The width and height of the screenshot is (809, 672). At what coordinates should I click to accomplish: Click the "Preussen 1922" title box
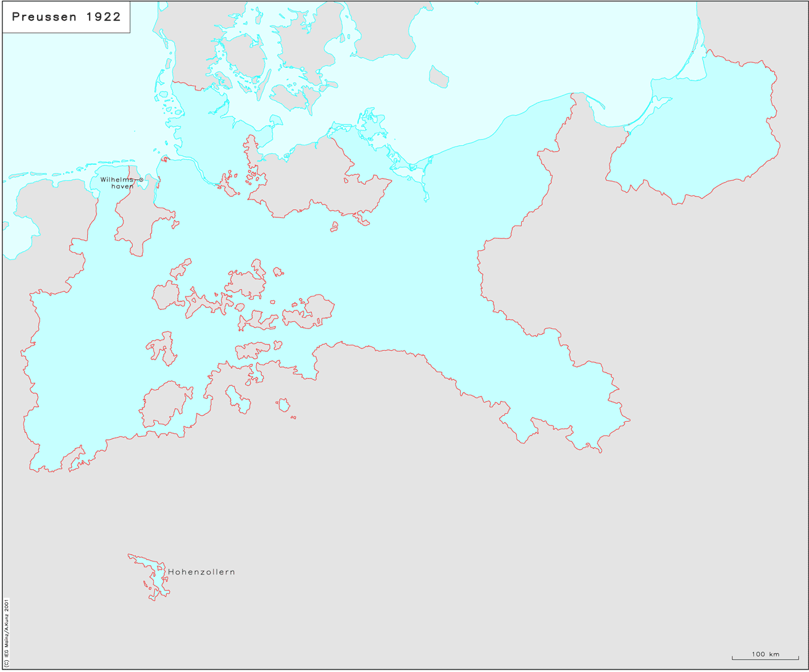click(x=66, y=17)
